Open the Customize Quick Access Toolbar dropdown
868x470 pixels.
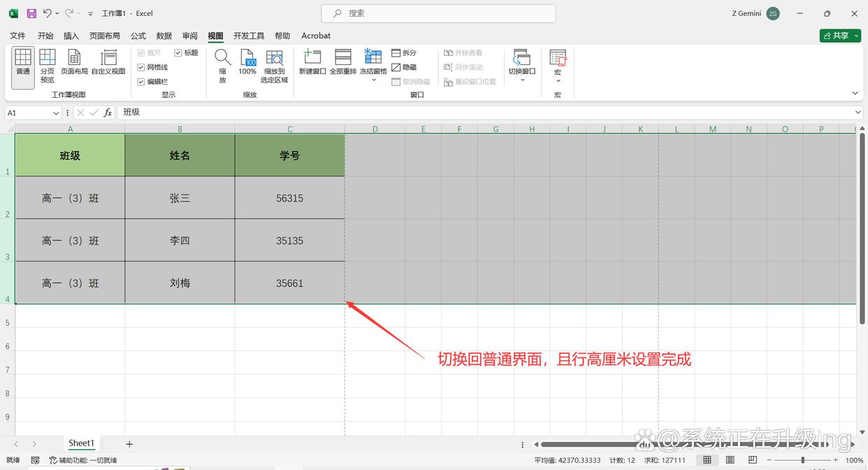point(90,13)
